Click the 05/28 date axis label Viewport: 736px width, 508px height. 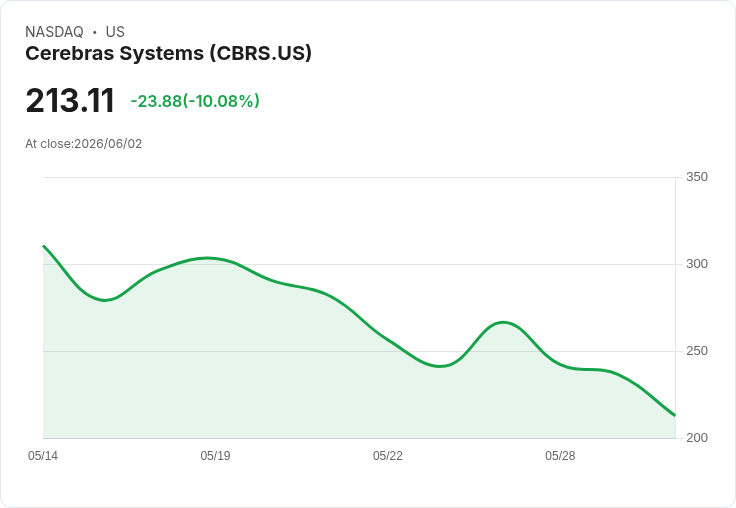(x=560, y=455)
